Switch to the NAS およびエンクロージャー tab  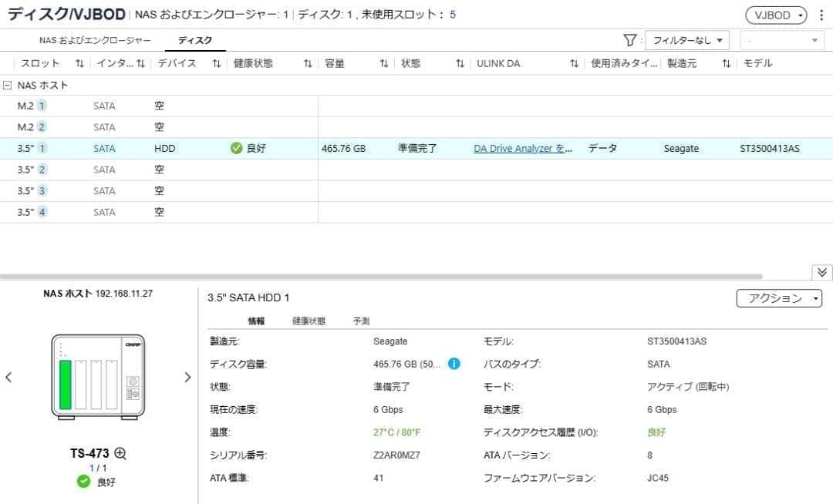click(95, 40)
